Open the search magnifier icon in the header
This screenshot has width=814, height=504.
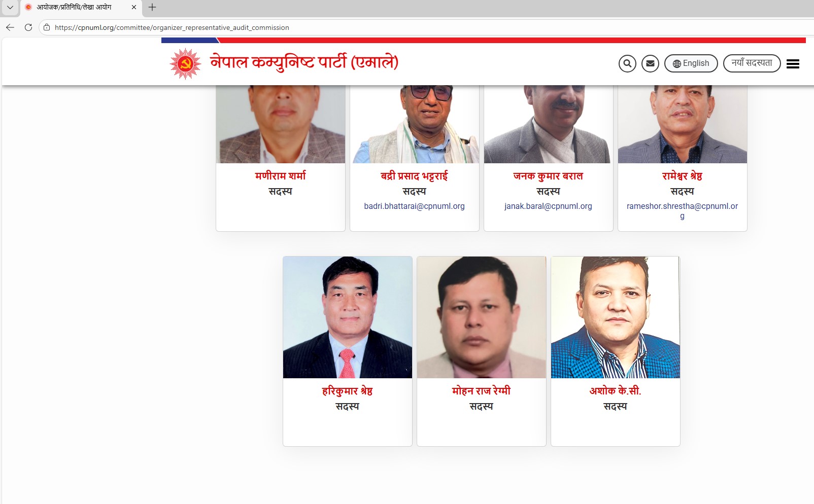[627, 63]
